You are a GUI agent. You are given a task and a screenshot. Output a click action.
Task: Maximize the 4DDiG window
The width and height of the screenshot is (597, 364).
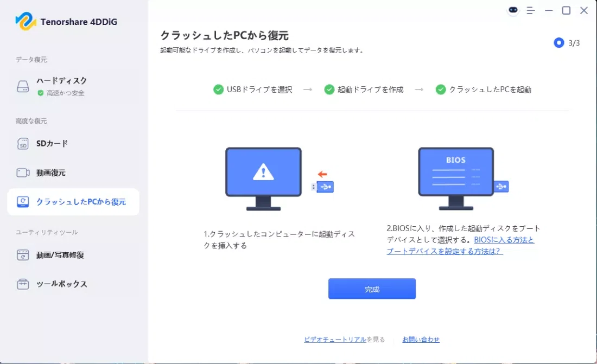click(566, 11)
